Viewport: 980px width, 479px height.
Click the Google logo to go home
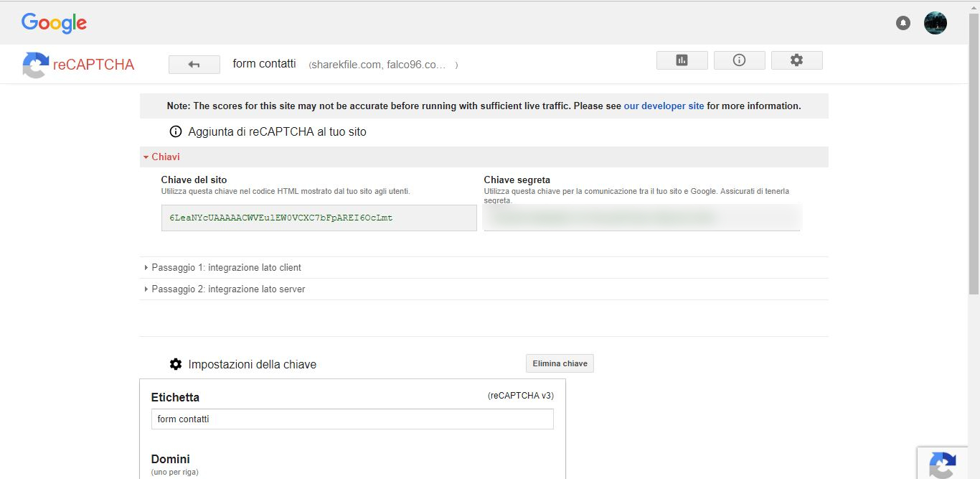point(54,22)
